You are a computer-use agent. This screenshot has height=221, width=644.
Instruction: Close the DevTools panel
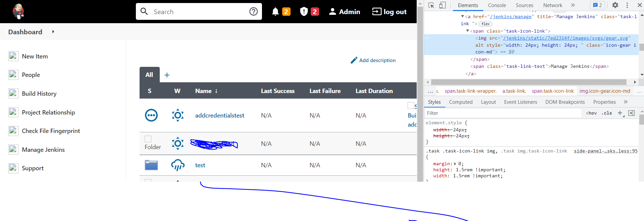tap(640, 5)
